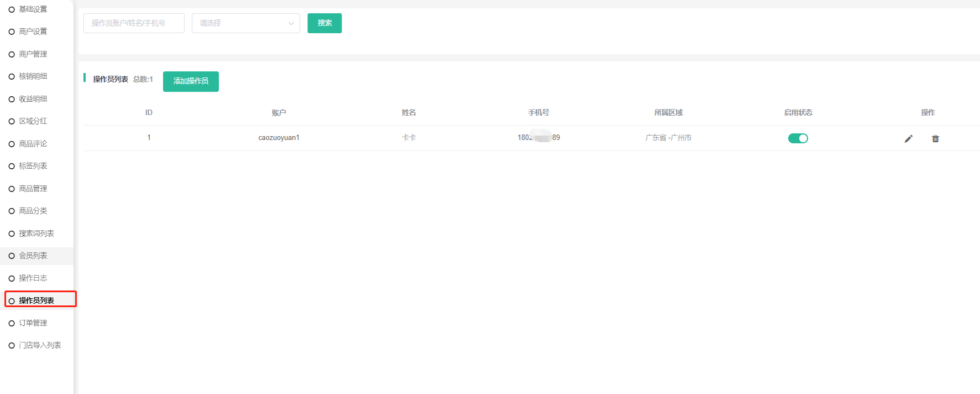This screenshot has width=980, height=394.
Task: Select 标签列表 in the sidebar
Action: (x=33, y=166)
